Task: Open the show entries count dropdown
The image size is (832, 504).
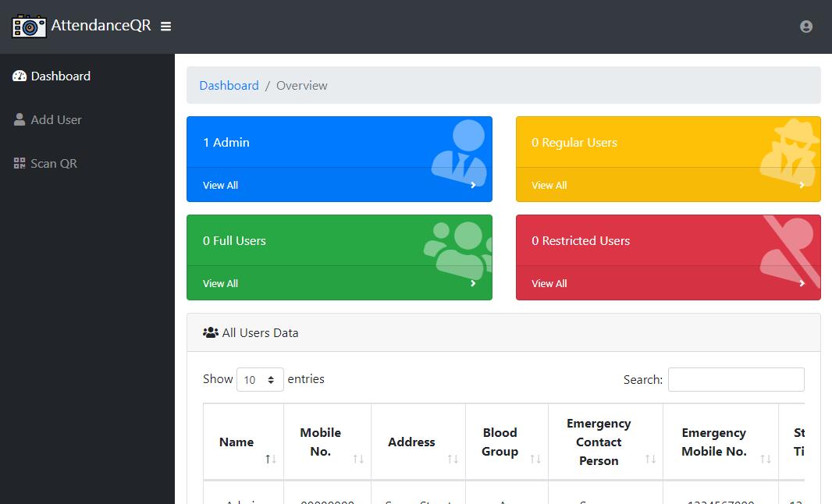Action: [260, 380]
